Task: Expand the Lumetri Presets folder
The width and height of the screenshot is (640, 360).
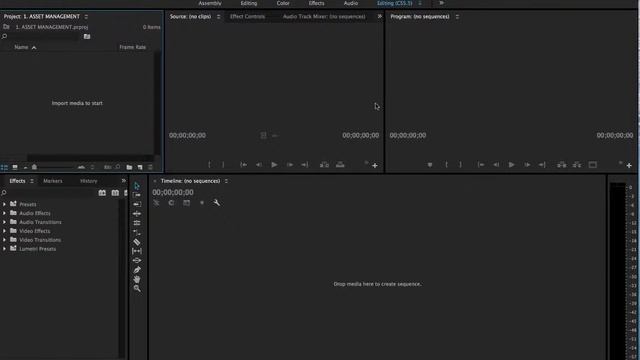Action: click(4, 249)
